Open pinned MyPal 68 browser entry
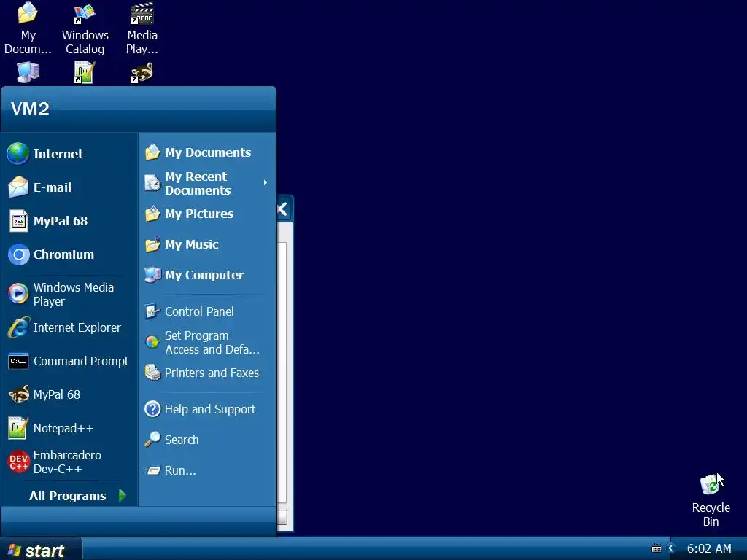The width and height of the screenshot is (747, 560). (69, 221)
